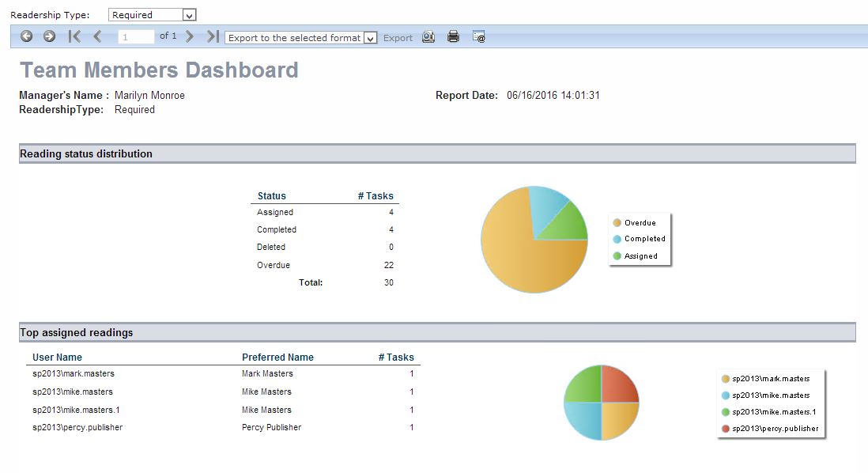The width and height of the screenshot is (868, 473).
Task: Open the Readership Type dropdown
Action: point(188,15)
